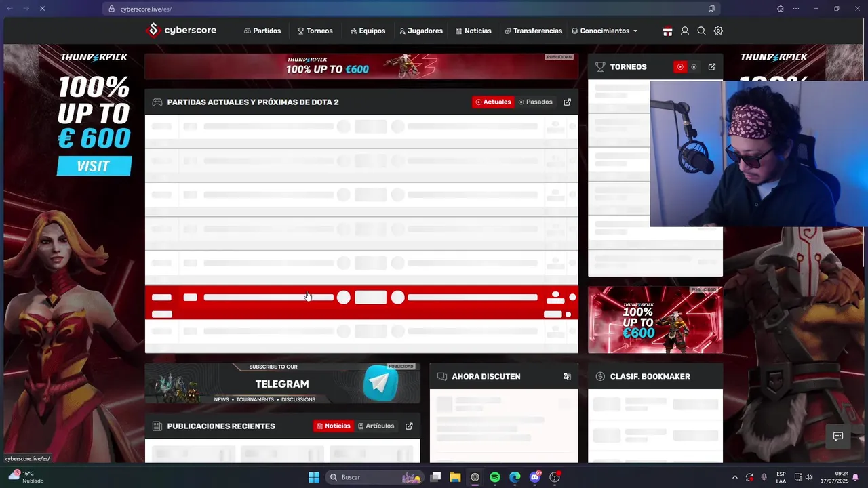Viewport: 868px width, 488px height.
Task: Select the Noticias tab in Publicaciones Recientes
Action: point(334,426)
